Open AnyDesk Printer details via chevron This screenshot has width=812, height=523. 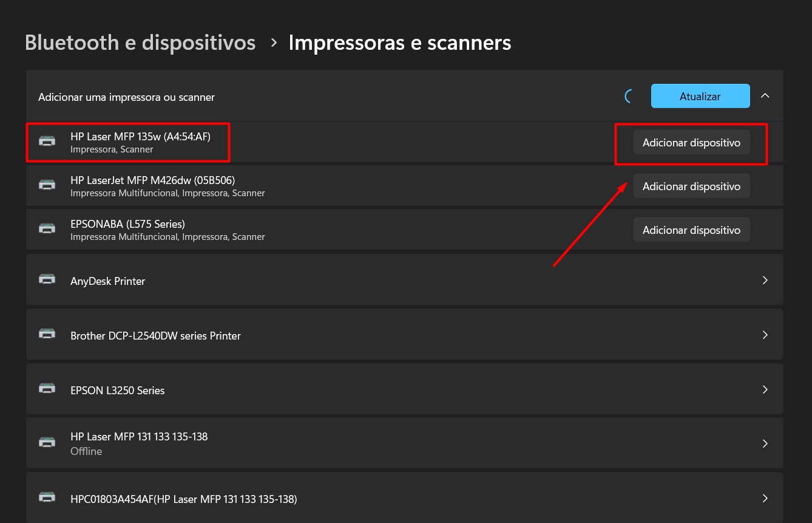click(765, 280)
